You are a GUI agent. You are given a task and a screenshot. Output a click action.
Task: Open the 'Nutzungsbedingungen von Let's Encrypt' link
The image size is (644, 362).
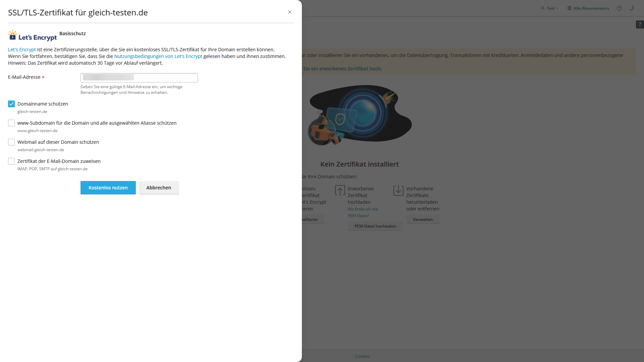158,56
